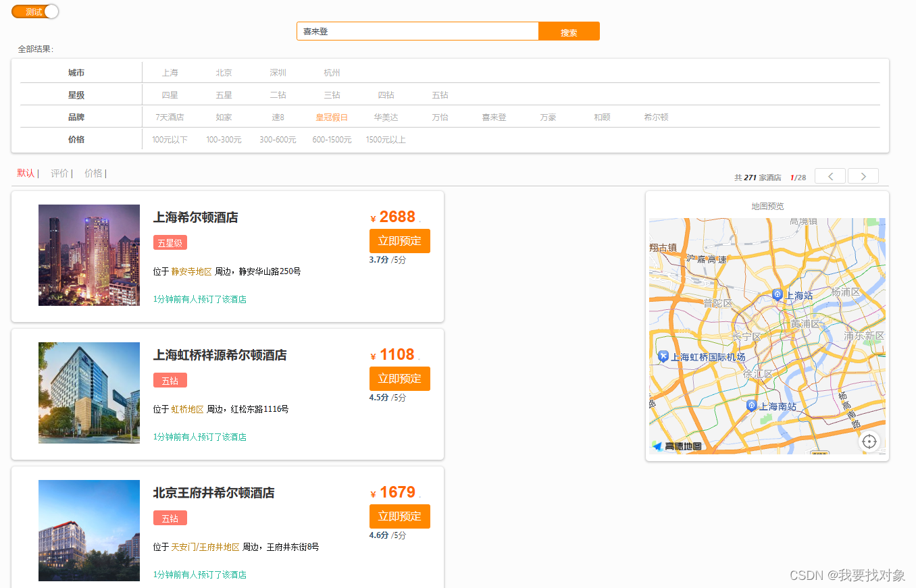Pick price range 100-300元
This screenshot has width=916, height=588.
click(x=224, y=140)
